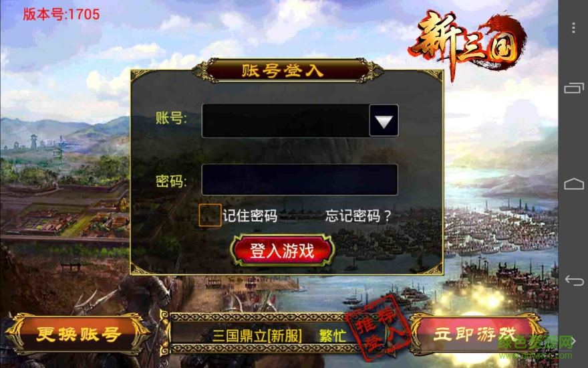Tick the 记住密码 checkbox box
This screenshot has height=368, width=588.
(210, 215)
